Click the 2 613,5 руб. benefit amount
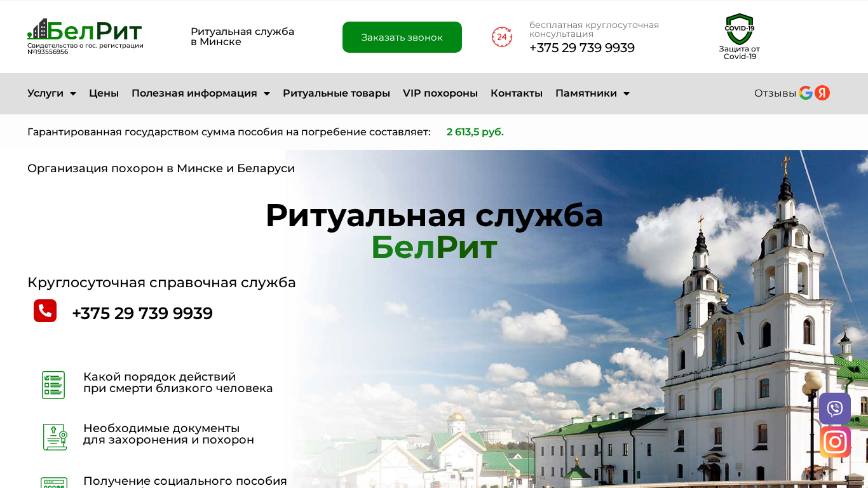 (x=475, y=132)
